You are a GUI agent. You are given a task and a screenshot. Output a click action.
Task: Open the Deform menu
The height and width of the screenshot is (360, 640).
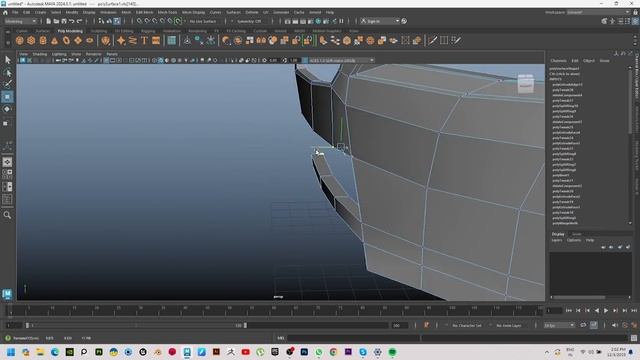tap(252, 12)
